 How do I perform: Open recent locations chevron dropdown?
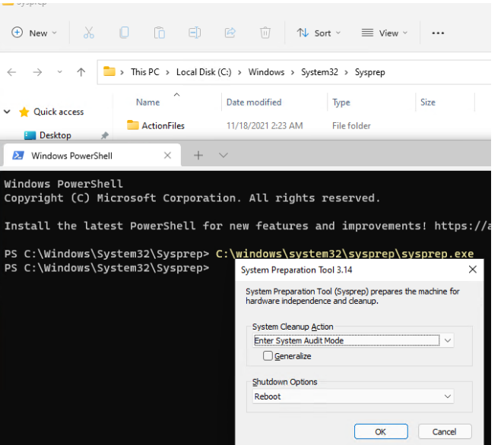60,72
